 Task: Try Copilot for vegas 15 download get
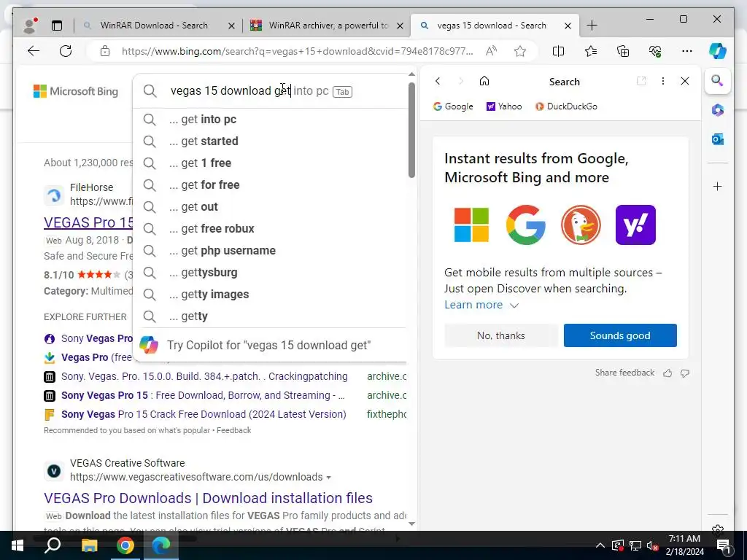(271, 345)
